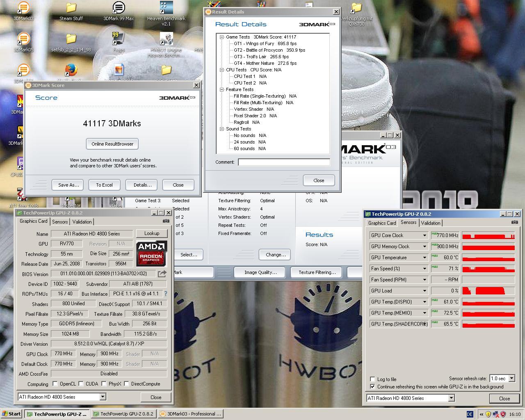Click the Fan Speed (%) sensor graph
The height and width of the screenshot is (420, 525).
tap(488, 269)
